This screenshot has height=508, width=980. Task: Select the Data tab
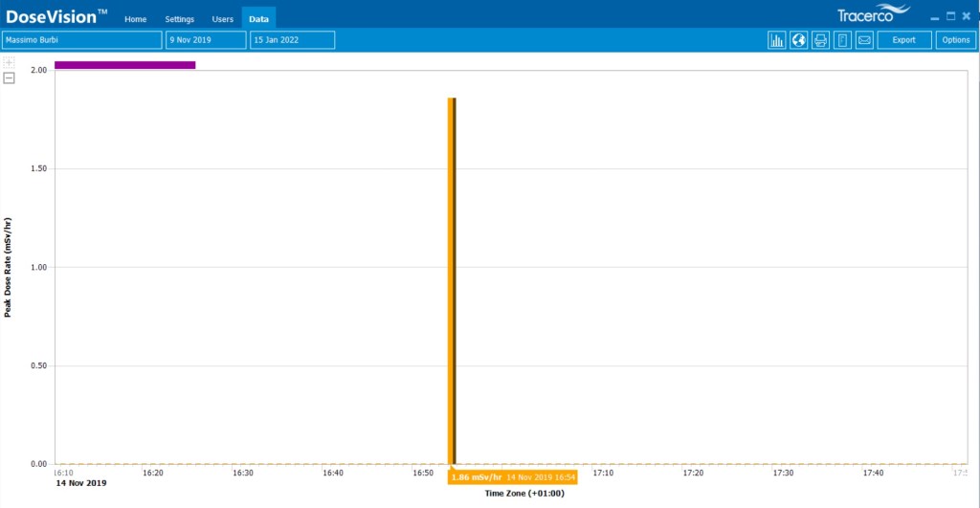[258, 19]
